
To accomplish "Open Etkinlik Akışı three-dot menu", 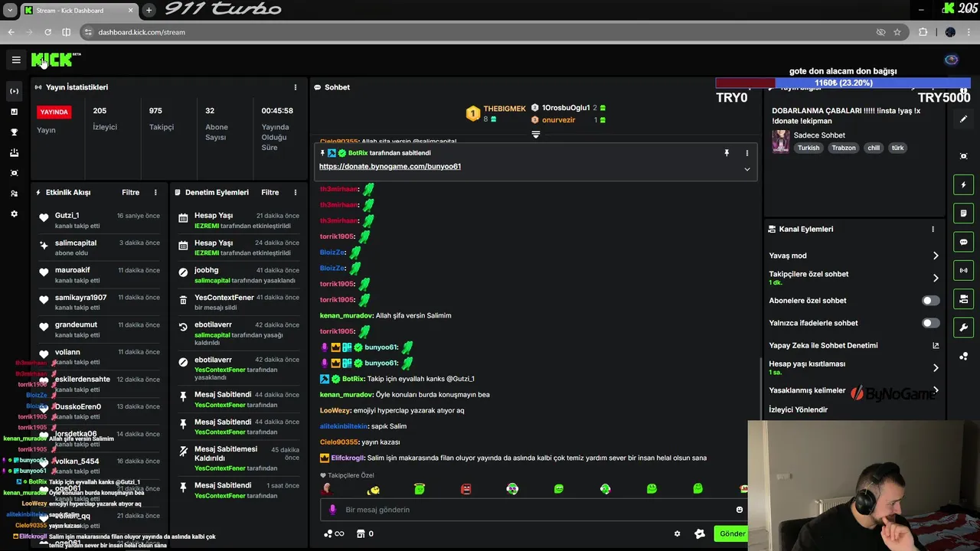I will (x=155, y=193).
